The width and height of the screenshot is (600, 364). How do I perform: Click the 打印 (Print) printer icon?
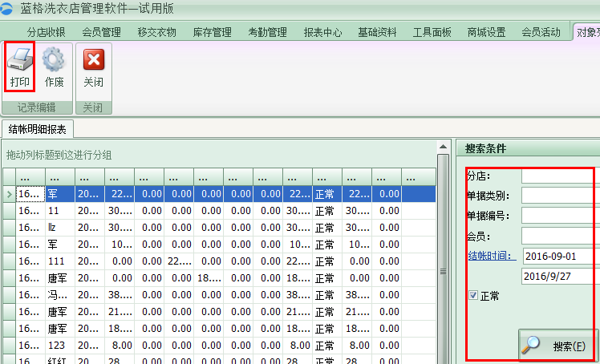(x=20, y=60)
